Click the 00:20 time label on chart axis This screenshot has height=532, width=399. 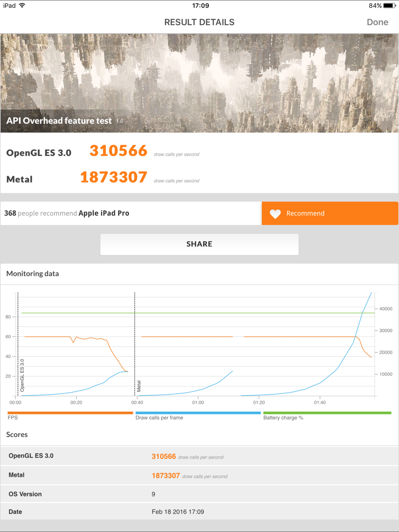[x=76, y=403]
